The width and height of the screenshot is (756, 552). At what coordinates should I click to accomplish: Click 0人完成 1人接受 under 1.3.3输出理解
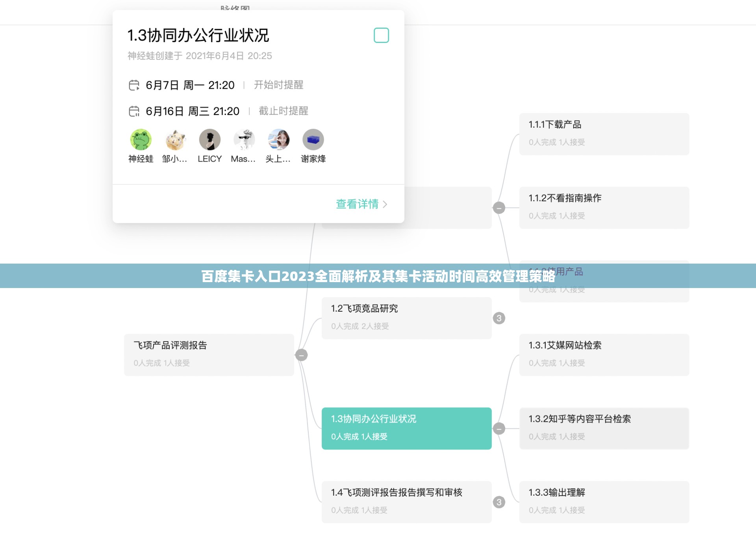557,510
